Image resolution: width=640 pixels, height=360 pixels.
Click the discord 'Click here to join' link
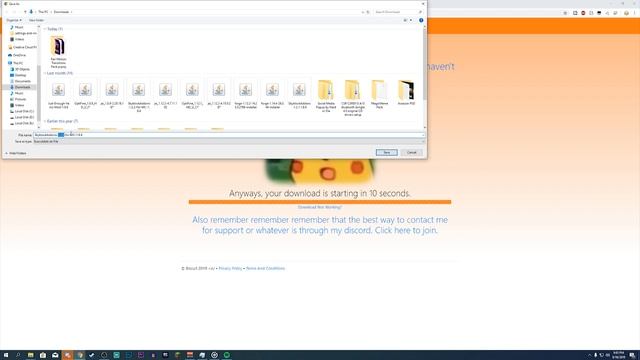(406, 230)
